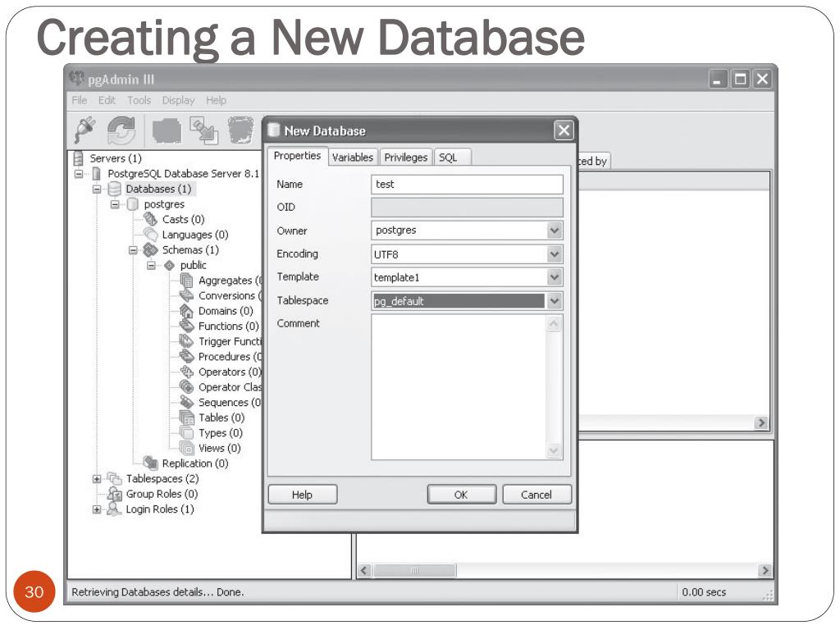
Task: Click the properties toolbar icon with arrow
Action: coord(204,130)
